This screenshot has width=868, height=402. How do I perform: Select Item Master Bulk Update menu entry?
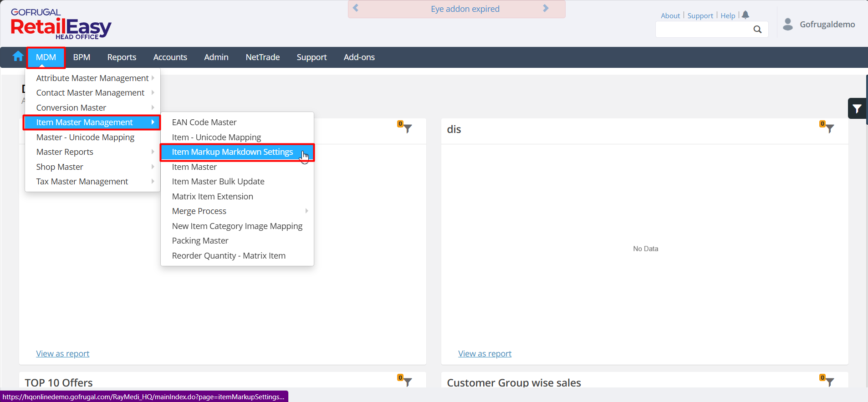pos(218,182)
